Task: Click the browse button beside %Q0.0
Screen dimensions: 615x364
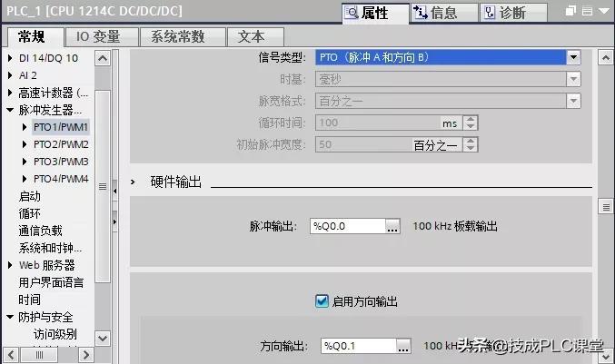Action: tap(392, 226)
